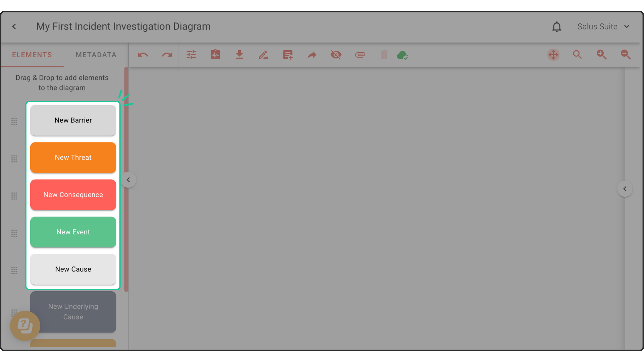This screenshot has width=644, height=362.
Task: Click the New Consequence element
Action: [x=73, y=195]
